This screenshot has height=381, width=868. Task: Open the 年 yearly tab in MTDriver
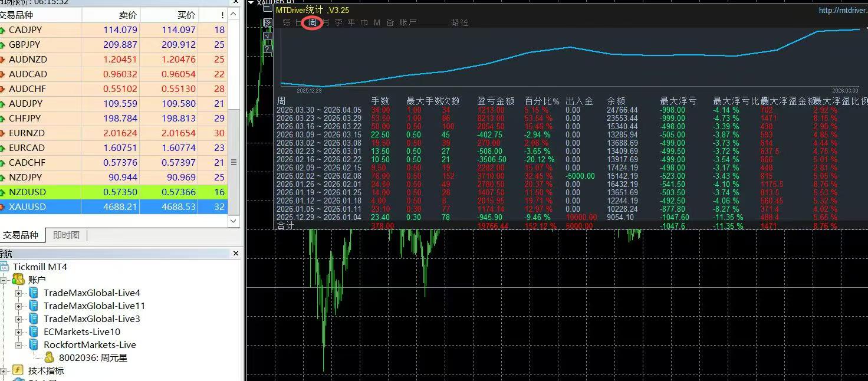pyautogui.click(x=351, y=23)
